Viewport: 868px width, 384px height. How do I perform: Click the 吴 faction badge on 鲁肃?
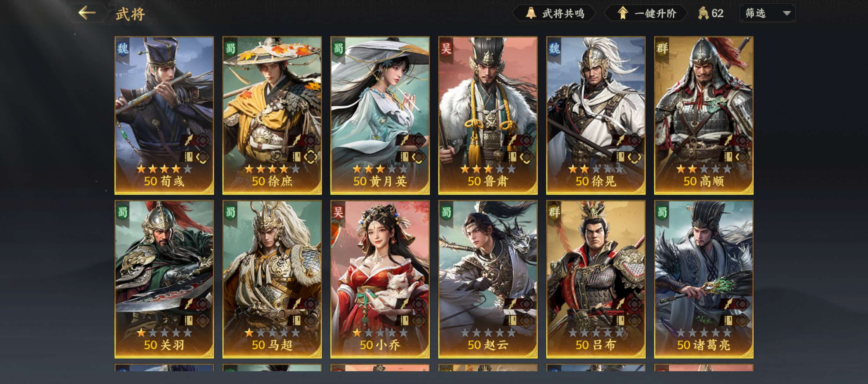click(446, 49)
